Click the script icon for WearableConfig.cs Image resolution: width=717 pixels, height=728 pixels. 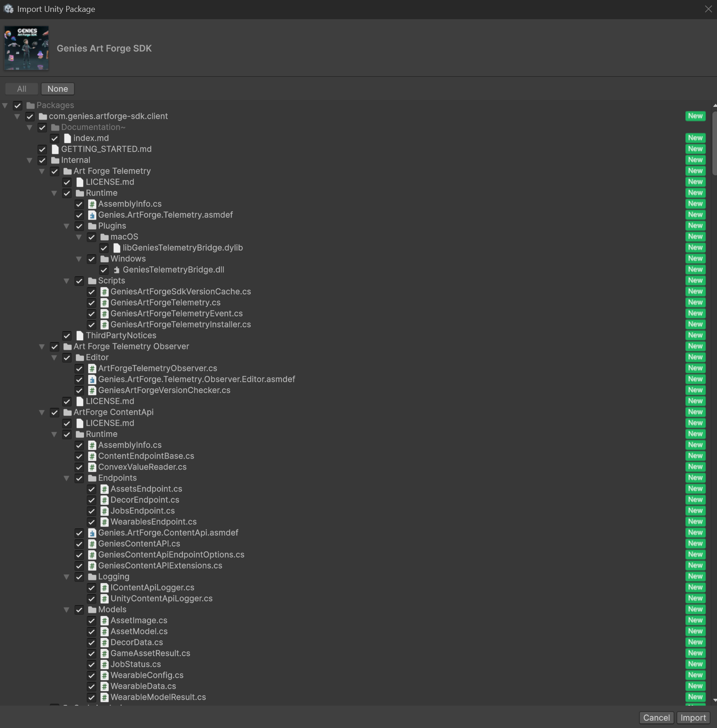105,675
